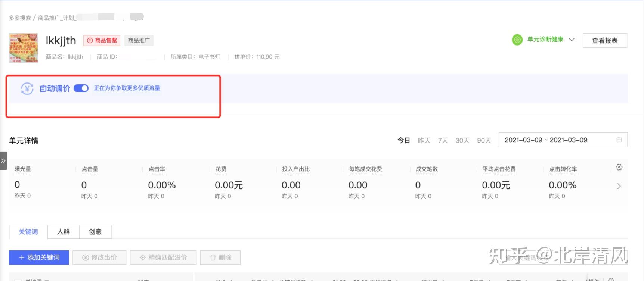Click the lkkjjth product title

[x=61, y=40]
